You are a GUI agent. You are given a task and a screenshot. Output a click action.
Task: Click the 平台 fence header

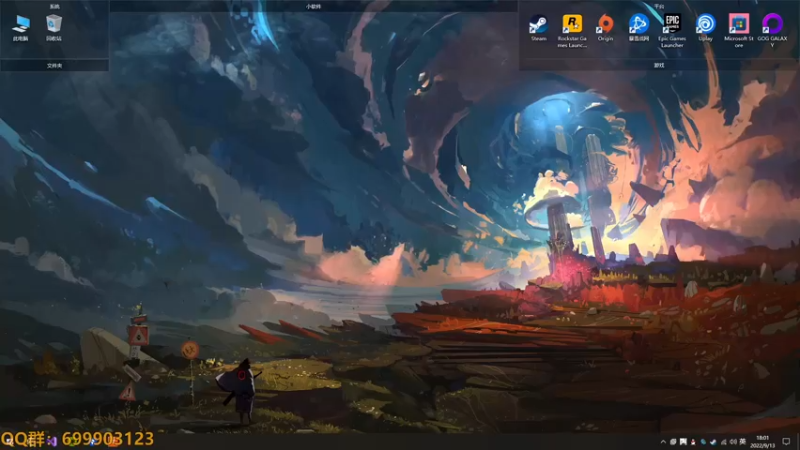pyautogui.click(x=659, y=6)
